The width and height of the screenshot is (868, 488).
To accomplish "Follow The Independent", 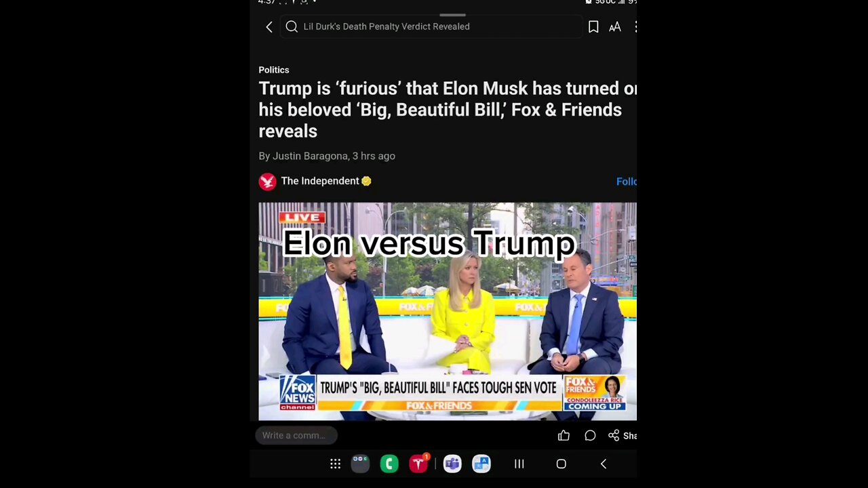I will click(x=626, y=182).
